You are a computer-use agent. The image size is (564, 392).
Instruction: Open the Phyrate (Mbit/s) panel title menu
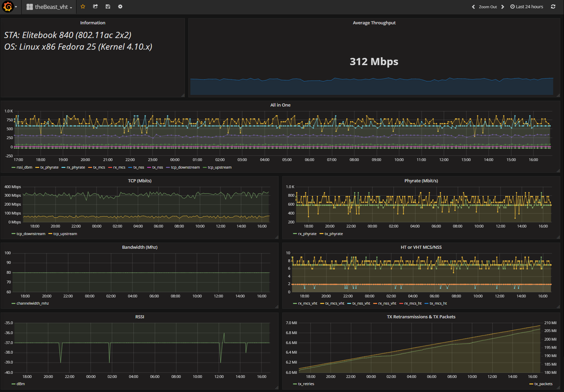tap(421, 181)
